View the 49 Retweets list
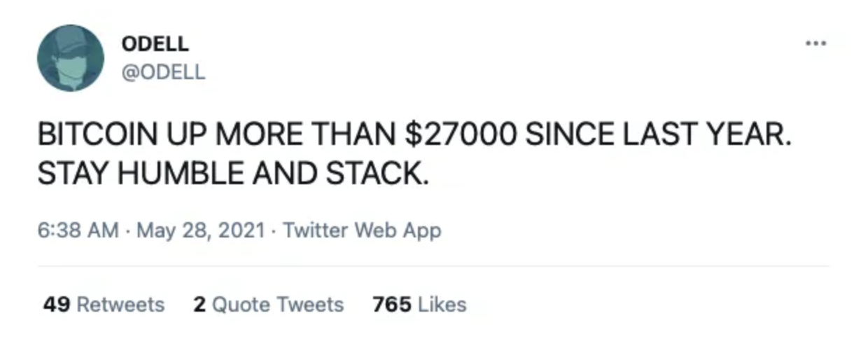Screen dimensions: 868x346 point(104,305)
